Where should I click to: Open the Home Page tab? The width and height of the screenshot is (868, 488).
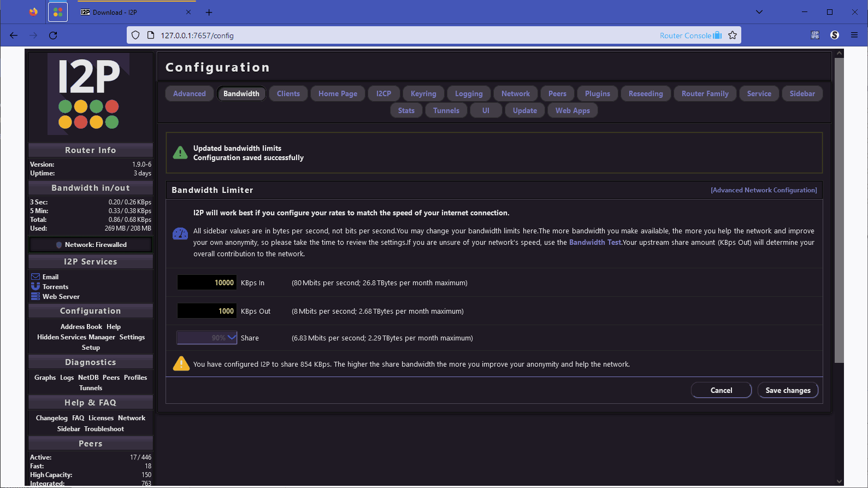[x=338, y=93]
